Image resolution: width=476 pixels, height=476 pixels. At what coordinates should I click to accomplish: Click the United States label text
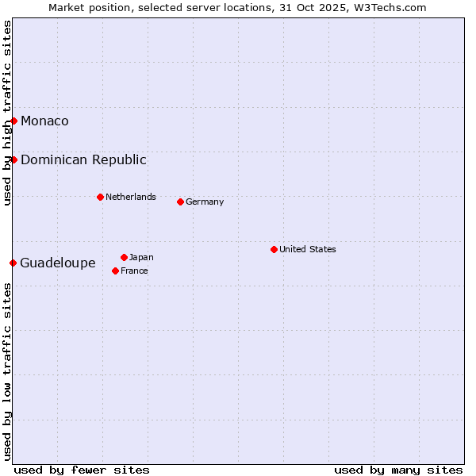[308, 249]
